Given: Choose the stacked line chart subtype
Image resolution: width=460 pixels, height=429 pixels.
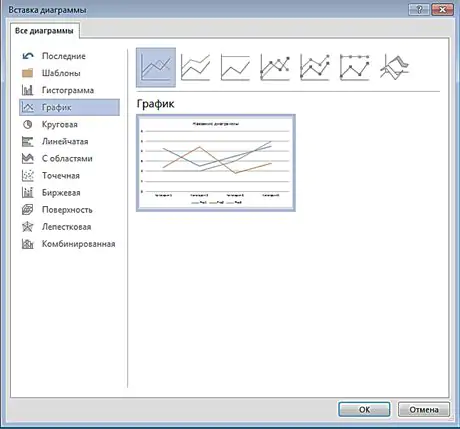Looking at the screenshot, I should (195, 67).
